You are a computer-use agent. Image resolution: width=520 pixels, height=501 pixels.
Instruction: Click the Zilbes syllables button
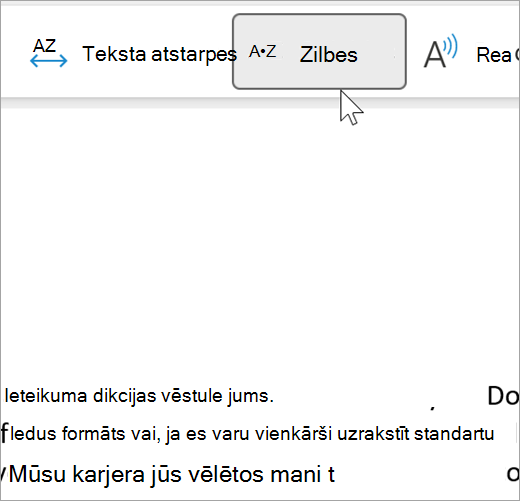coord(319,52)
